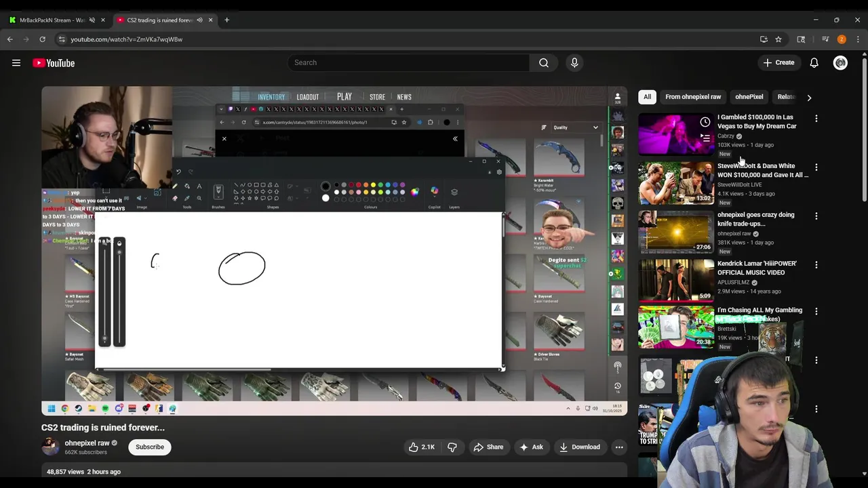Dislike this video

tap(452, 447)
